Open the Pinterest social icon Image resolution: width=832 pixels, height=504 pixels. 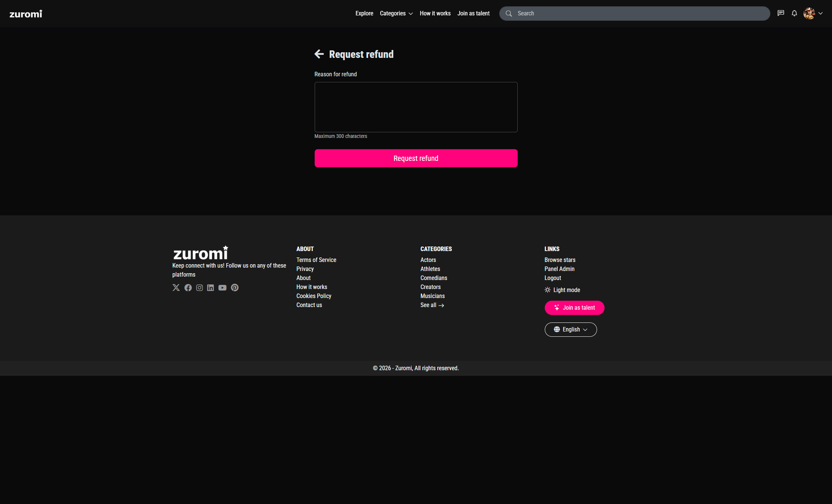[x=235, y=288]
